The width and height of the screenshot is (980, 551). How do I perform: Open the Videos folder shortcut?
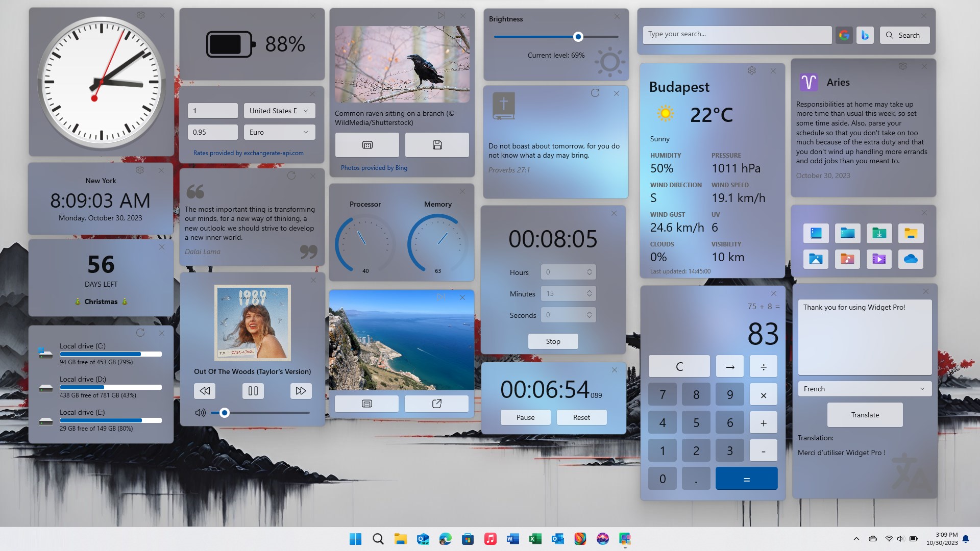[x=879, y=259]
